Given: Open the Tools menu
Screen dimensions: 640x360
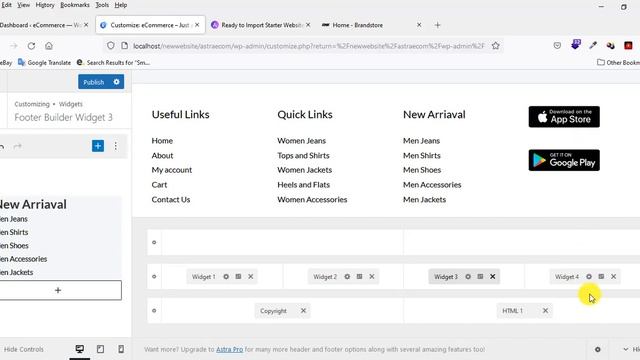Looking at the screenshot, I should pyautogui.click(x=102, y=5).
